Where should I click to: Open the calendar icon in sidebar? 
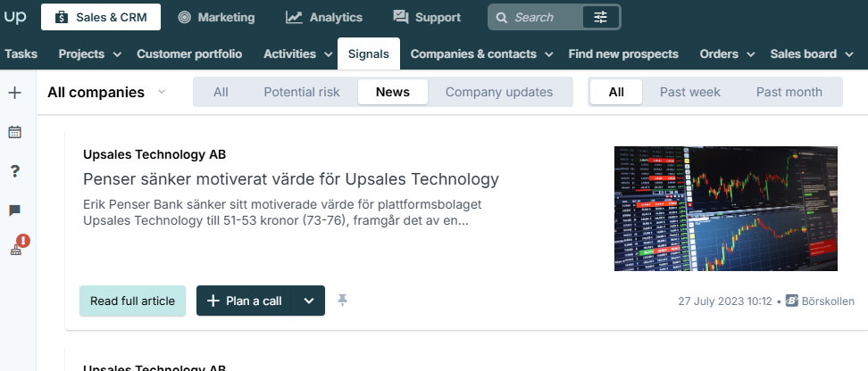tap(15, 132)
